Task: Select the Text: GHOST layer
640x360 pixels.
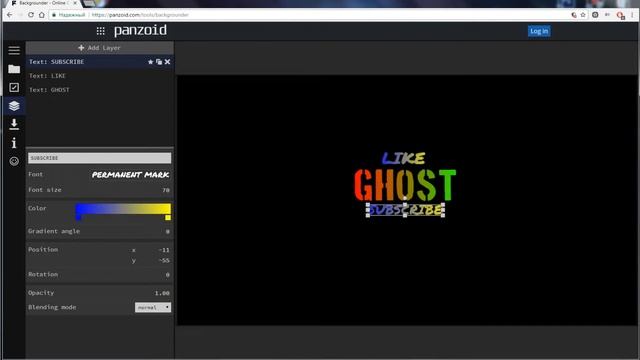Action: tap(100, 90)
